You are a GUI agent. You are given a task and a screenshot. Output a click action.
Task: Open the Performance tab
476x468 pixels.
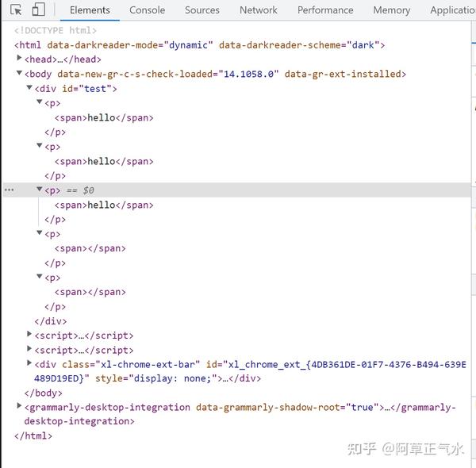[x=325, y=10]
